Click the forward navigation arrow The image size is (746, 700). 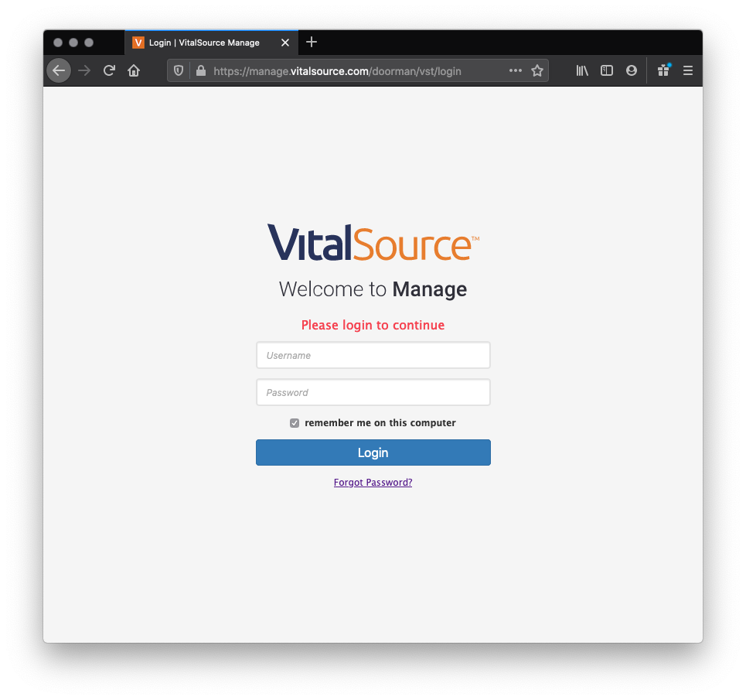pyautogui.click(x=84, y=71)
